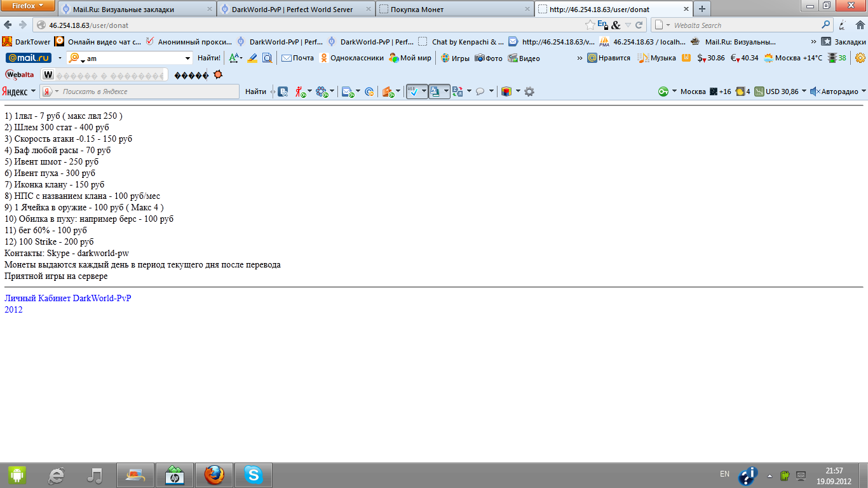Click the Webalta logo
Screen dimensions: 868x488
20,75
